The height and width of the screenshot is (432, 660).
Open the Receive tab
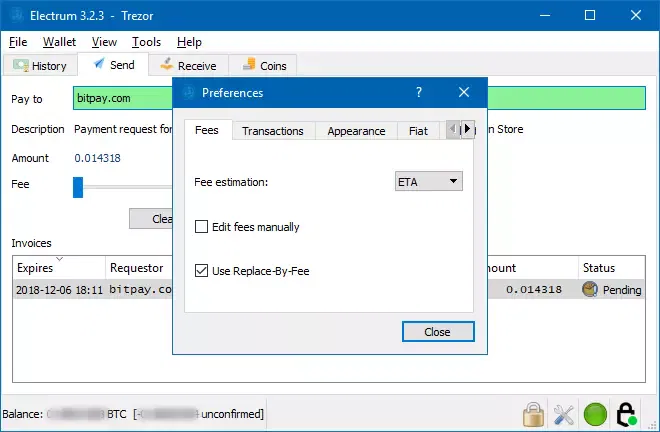pos(188,66)
